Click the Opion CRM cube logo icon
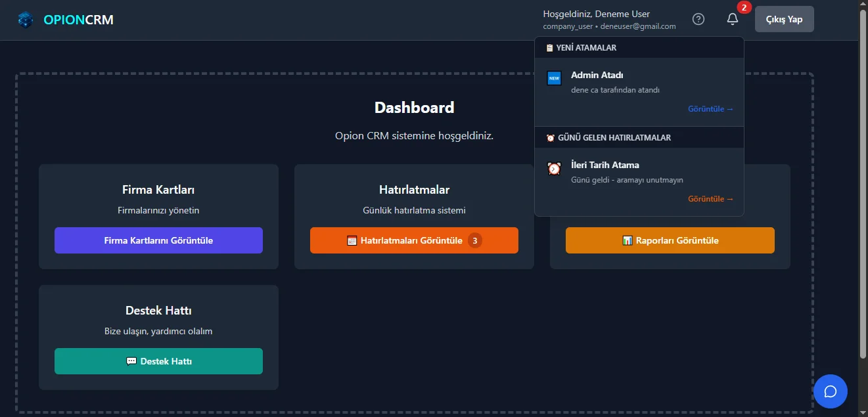 tap(26, 20)
